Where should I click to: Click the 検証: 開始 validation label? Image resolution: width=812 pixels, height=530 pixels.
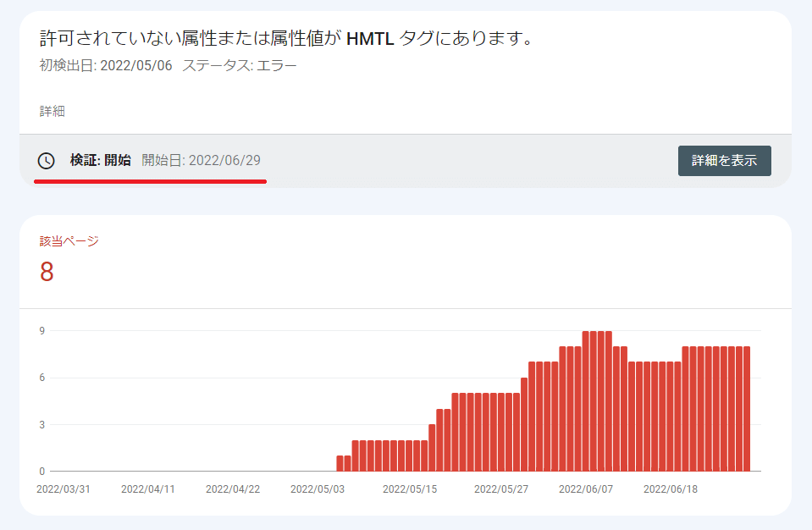coord(100,160)
